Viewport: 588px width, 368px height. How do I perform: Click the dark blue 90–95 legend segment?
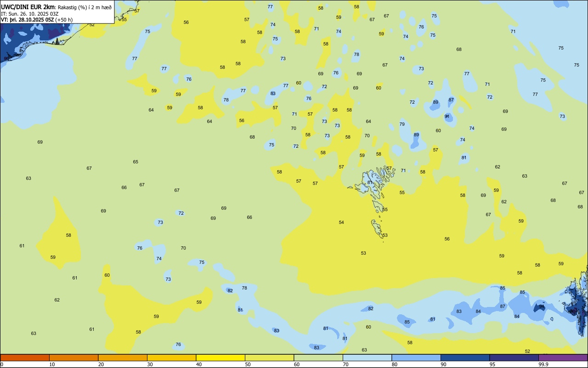click(x=465, y=358)
